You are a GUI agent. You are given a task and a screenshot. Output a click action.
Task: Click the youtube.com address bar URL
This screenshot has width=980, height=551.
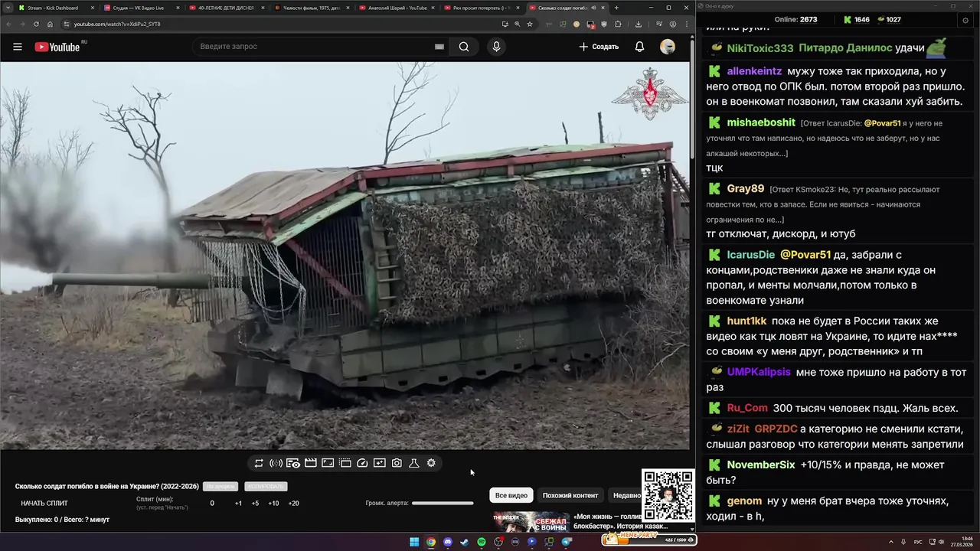(x=117, y=24)
